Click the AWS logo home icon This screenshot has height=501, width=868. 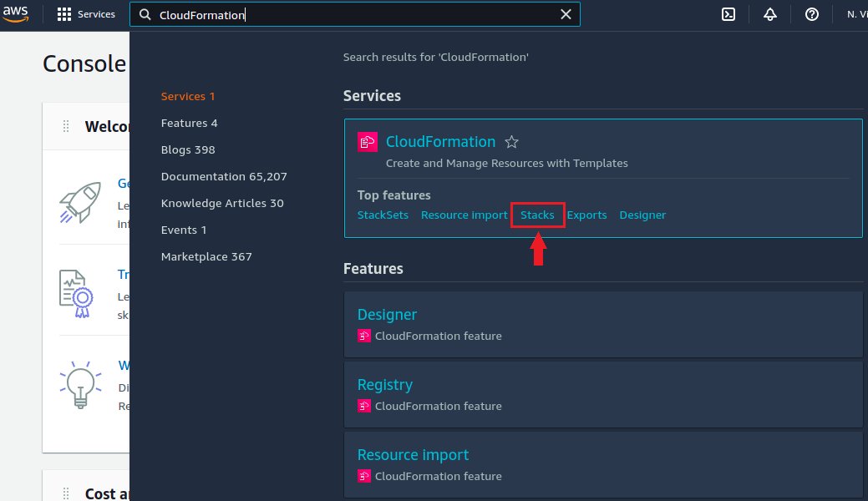[x=16, y=13]
